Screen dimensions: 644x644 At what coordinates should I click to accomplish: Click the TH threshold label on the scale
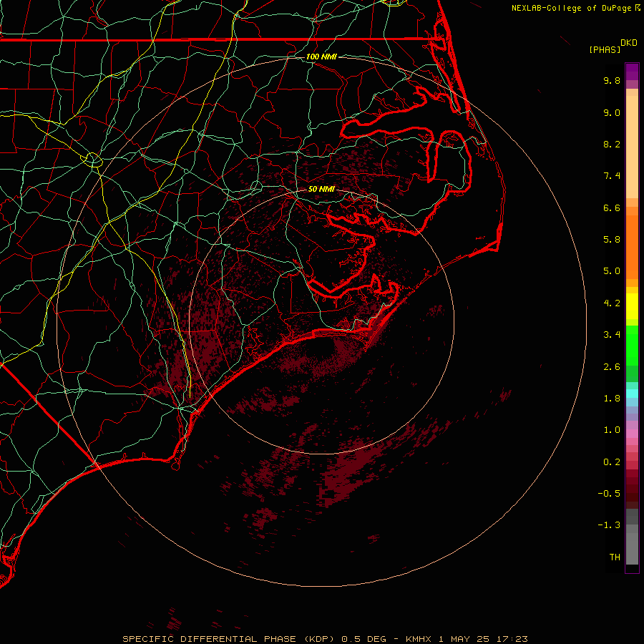coord(615,557)
